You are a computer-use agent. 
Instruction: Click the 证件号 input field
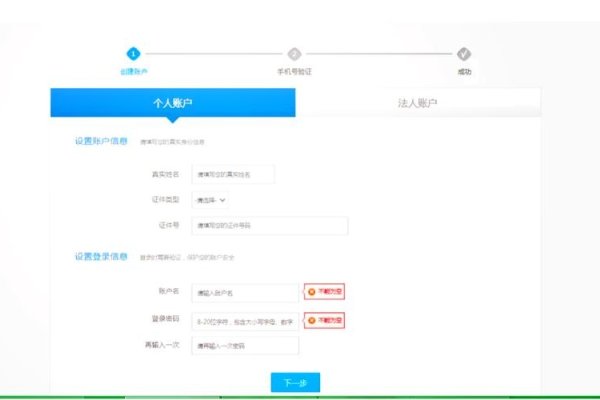(x=270, y=225)
